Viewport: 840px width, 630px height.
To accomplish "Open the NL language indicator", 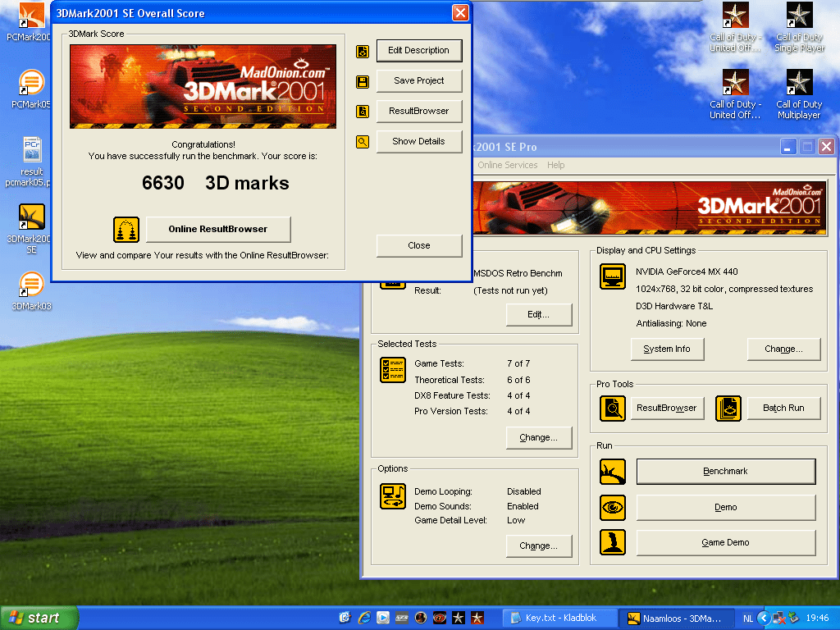I will click(x=748, y=619).
